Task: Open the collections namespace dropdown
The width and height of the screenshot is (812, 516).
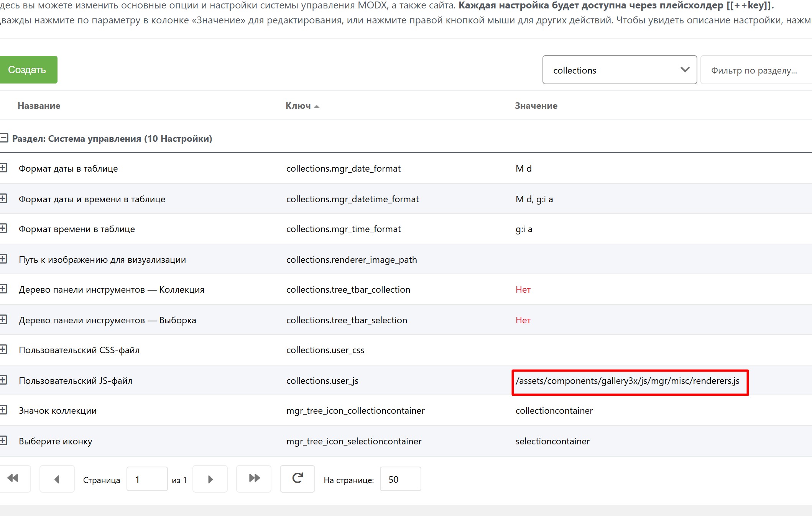Action: 620,70
